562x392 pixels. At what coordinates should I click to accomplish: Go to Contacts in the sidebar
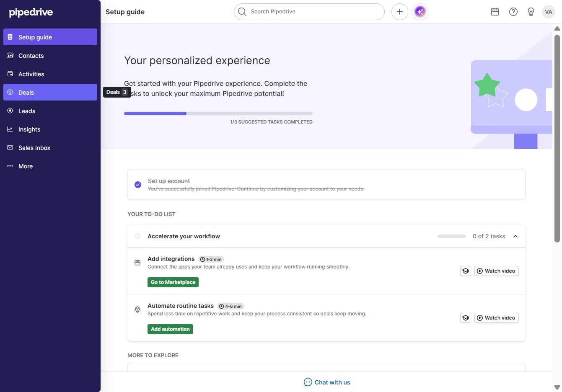[x=50, y=55]
